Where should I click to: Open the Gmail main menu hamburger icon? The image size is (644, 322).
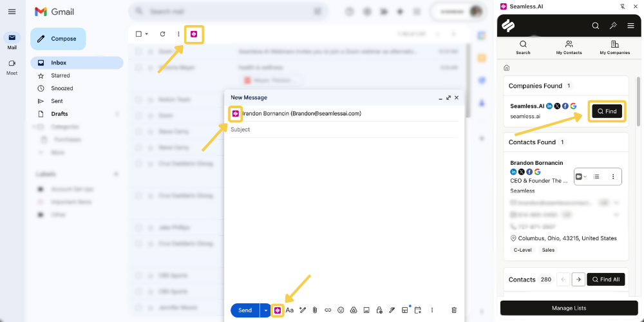(x=12, y=12)
